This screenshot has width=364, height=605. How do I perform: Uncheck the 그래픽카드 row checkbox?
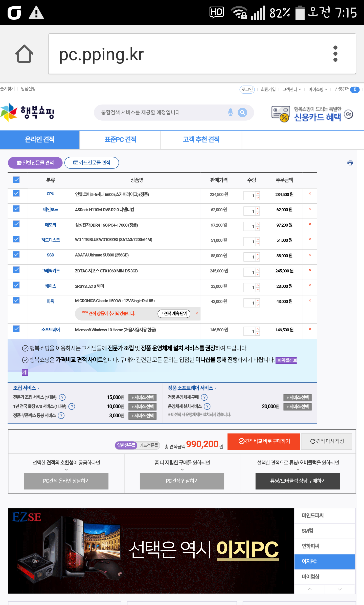pyautogui.click(x=16, y=270)
